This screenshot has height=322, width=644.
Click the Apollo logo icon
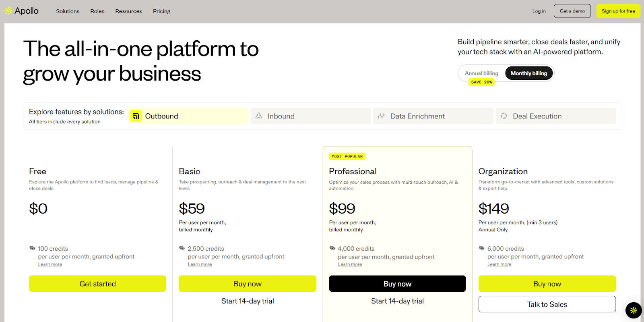pos(8,11)
